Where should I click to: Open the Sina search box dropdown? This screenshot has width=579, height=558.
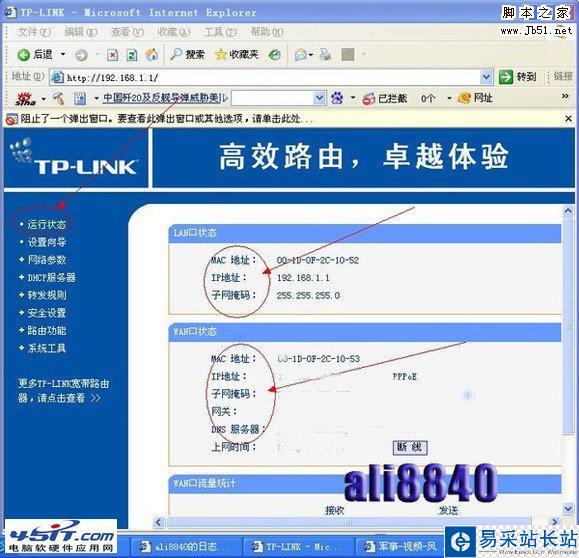320,98
